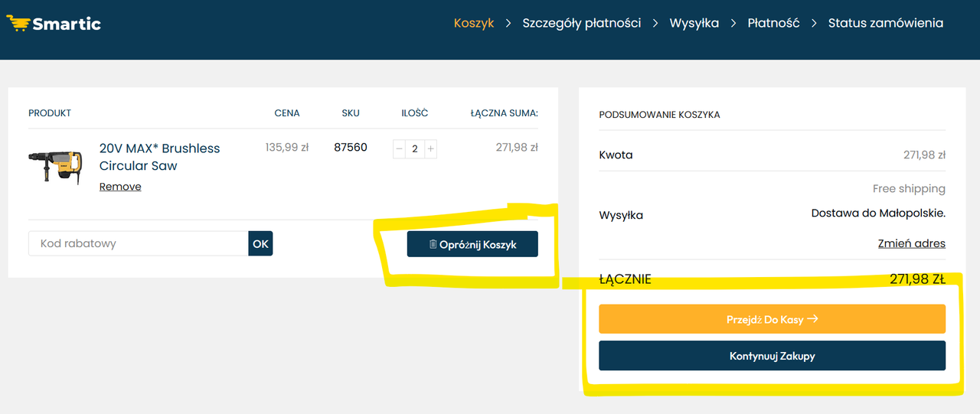Open the Koszyk checkout step
Image resolution: width=980 pixels, height=414 pixels.
[x=474, y=23]
